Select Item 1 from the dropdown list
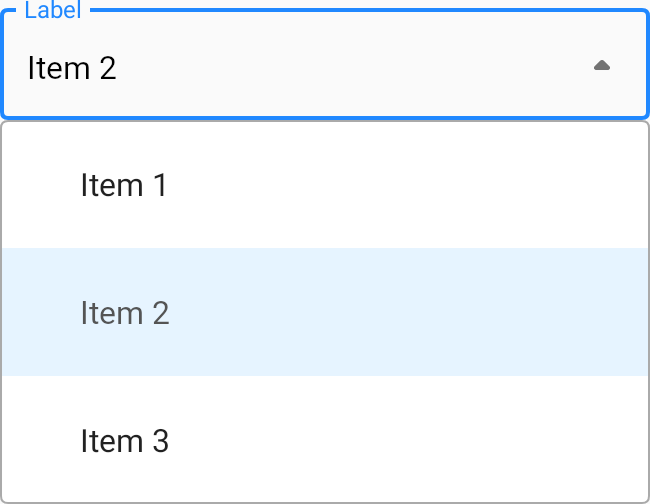Image resolution: width=650 pixels, height=504 pixels. pos(124,185)
